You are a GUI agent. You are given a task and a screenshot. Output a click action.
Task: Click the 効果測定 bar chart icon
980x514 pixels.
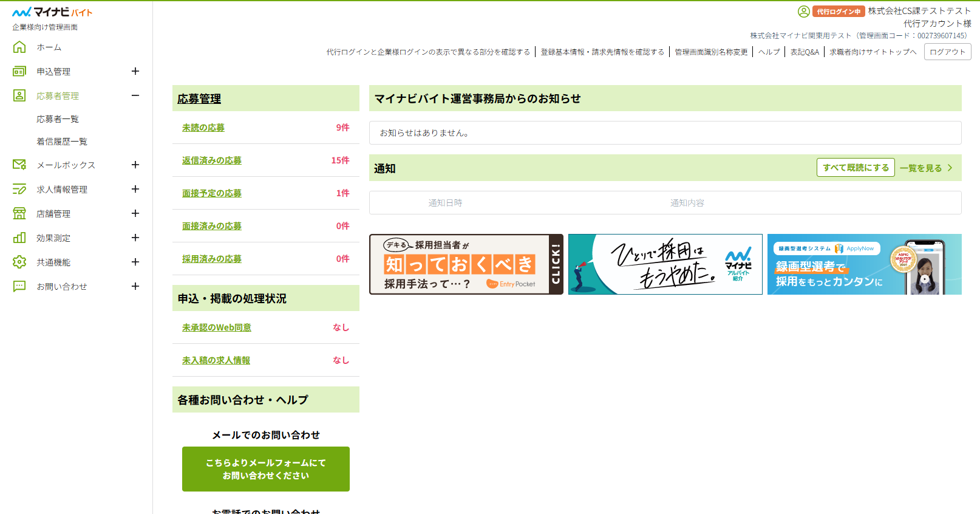pyautogui.click(x=19, y=238)
